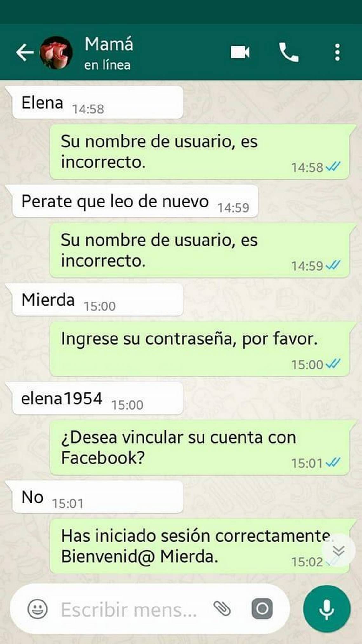Open the Mamá contact name header

(109, 44)
